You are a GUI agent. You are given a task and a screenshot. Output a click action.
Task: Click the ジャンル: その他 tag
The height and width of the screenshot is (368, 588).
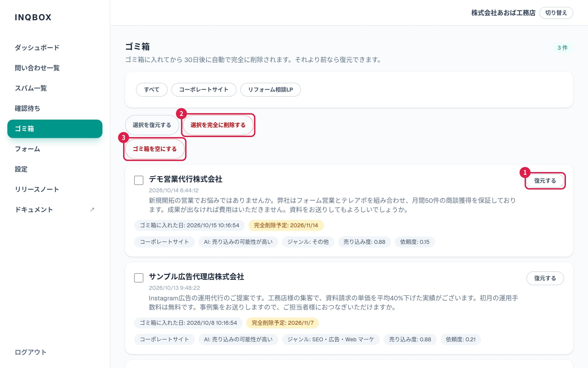[308, 242]
